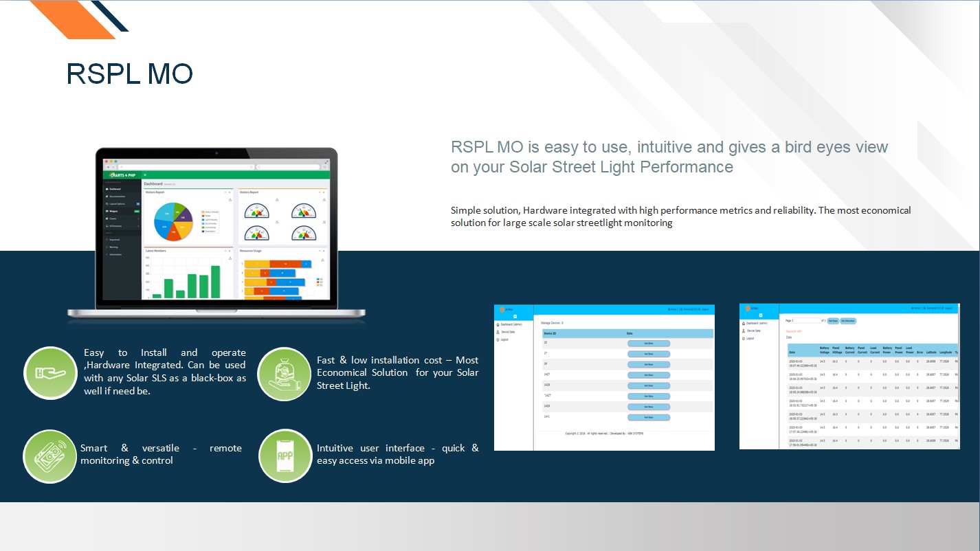
Task: Click Get Direction button in data table screenshot
Action: point(848,321)
